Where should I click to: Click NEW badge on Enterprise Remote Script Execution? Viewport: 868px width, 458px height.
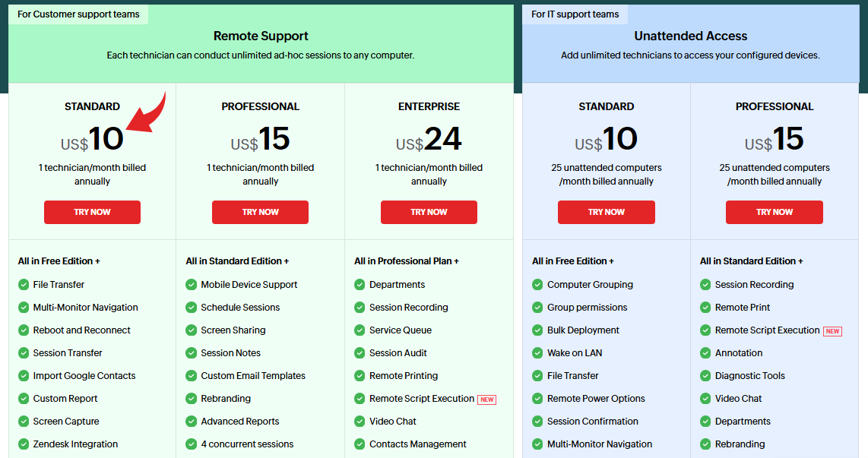[487, 400]
